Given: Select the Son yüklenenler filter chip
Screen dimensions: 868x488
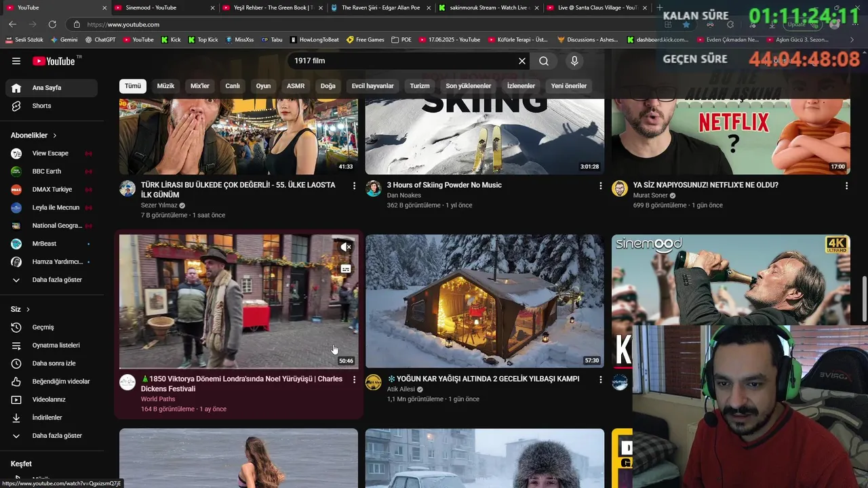Looking at the screenshot, I should coord(469,86).
